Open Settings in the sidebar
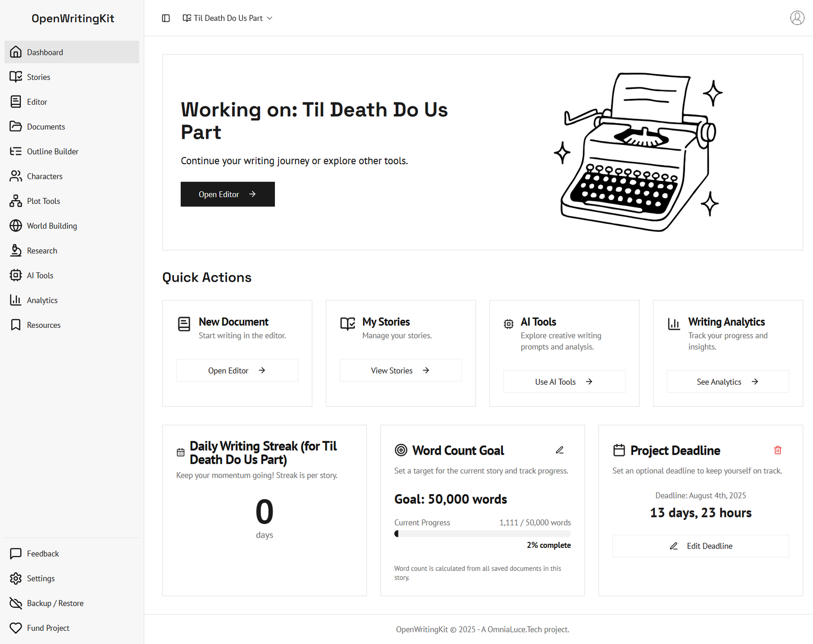This screenshot has height=644, width=813. click(41, 578)
